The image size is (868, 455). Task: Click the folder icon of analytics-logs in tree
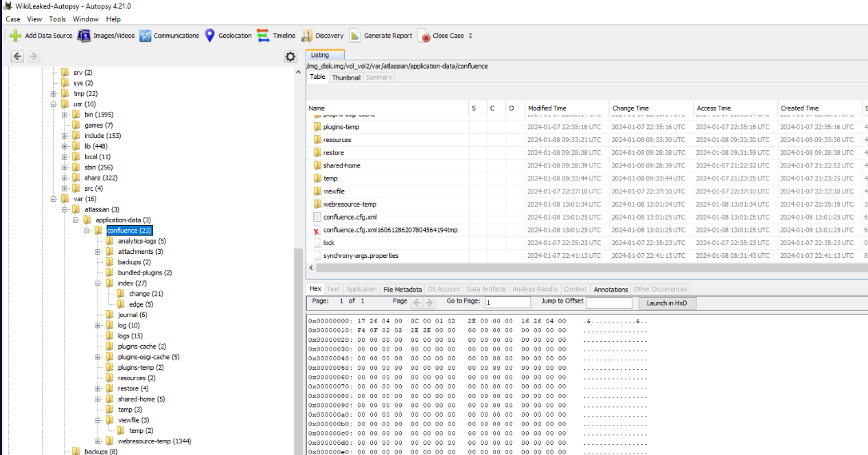[x=110, y=241]
